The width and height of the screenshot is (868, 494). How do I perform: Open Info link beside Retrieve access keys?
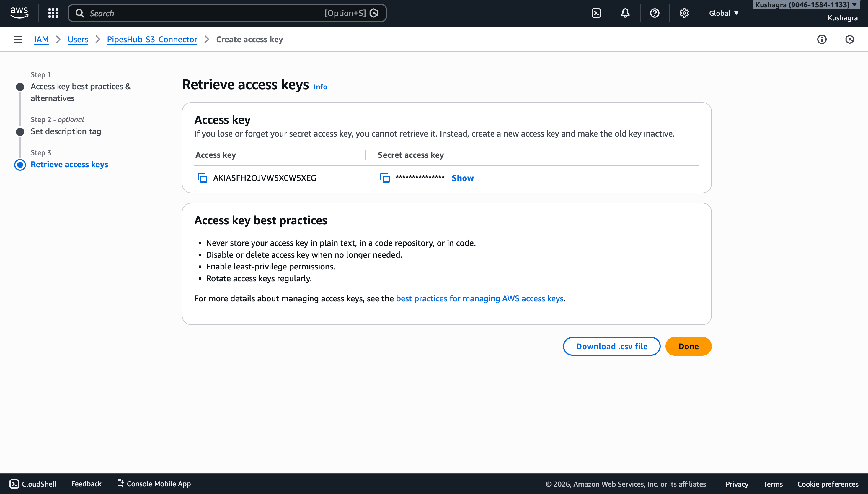coord(320,87)
